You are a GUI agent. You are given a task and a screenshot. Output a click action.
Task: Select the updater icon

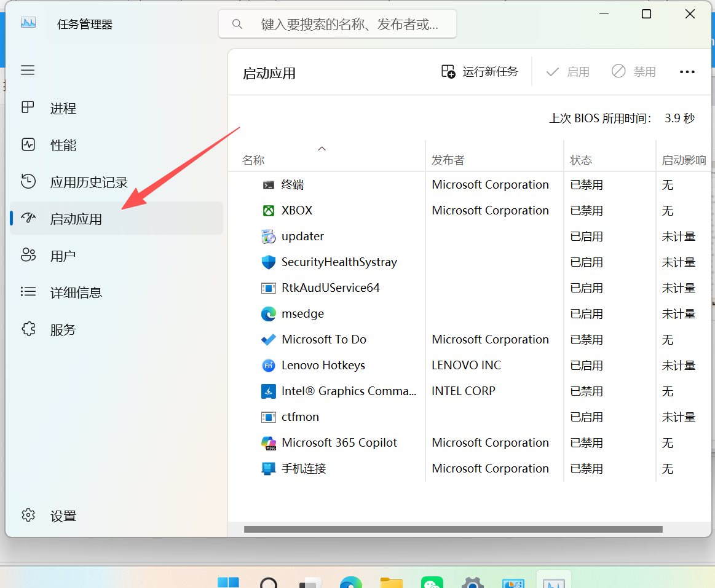click(269, 237)
